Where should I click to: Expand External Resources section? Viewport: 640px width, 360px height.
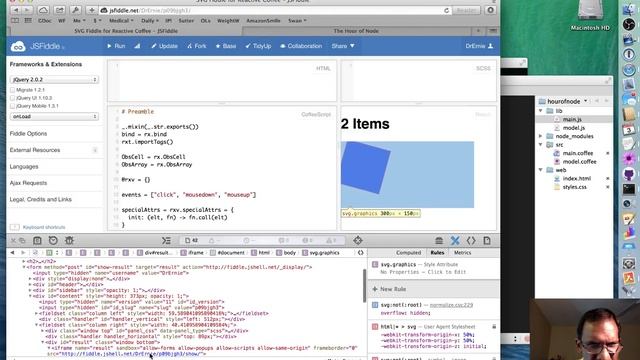pos(35,150)
